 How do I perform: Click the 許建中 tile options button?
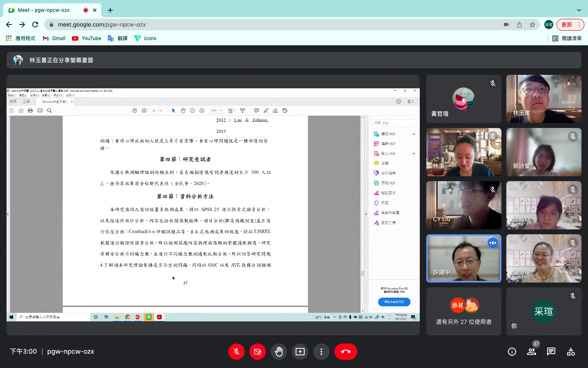tap(493, 243)
